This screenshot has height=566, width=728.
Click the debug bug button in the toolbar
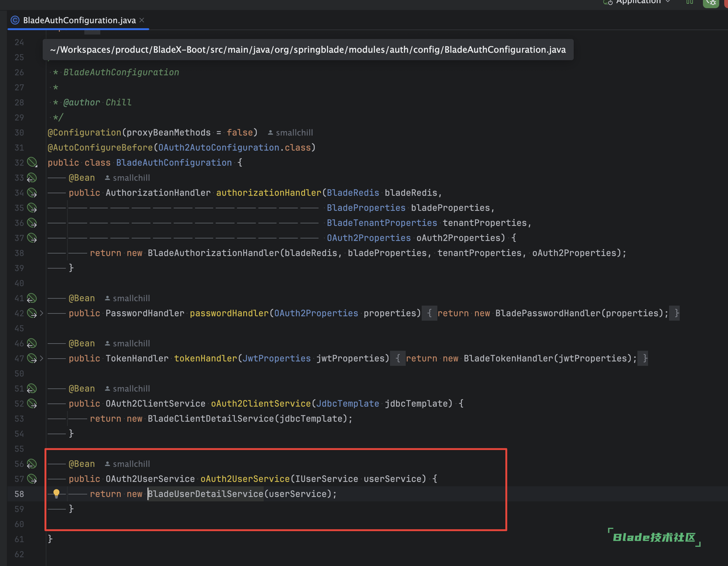pyautogui.click(x=711, y=3)
